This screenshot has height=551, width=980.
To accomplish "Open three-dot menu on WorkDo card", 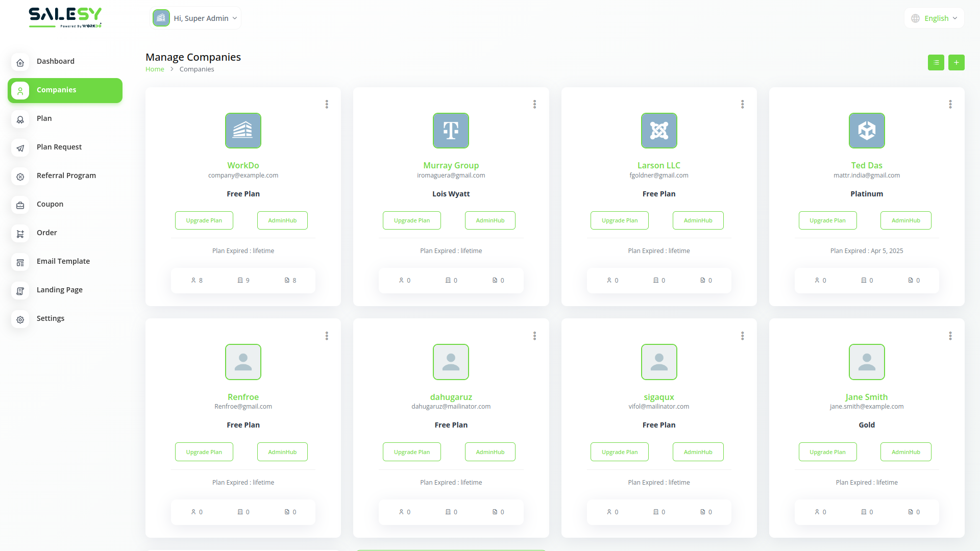I will (327, 104).
